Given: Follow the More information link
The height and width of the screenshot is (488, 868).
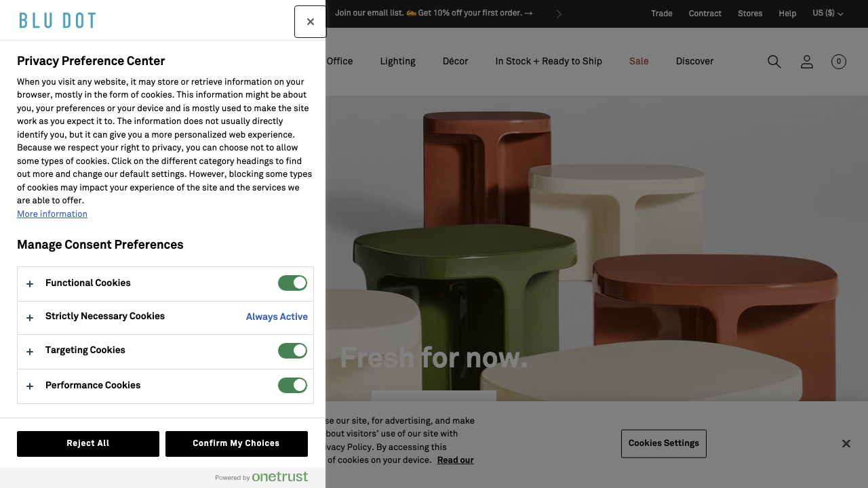Looking at the screenshot, I should (x=52, y=214).
